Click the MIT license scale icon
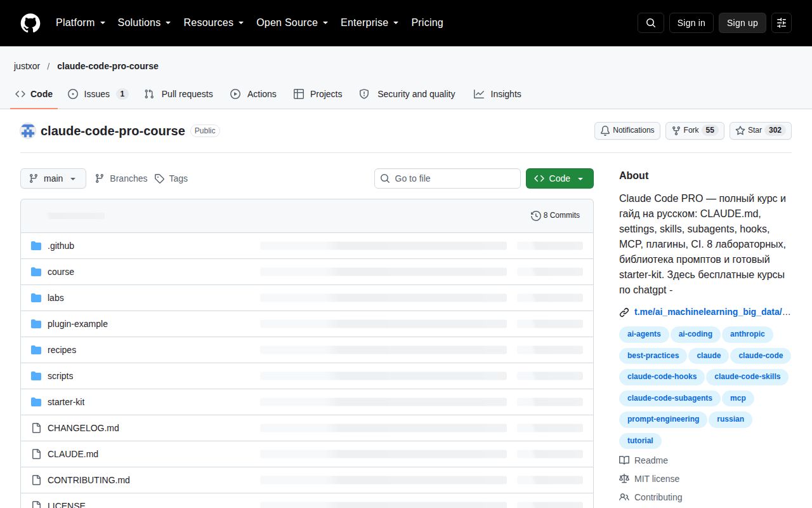 pyautogui.click(x=624, y=479)
